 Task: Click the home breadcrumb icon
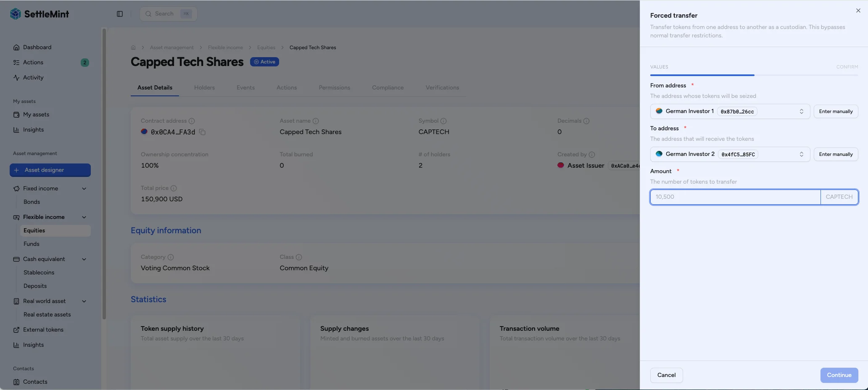pyautogui.click(x=133, y=47)
